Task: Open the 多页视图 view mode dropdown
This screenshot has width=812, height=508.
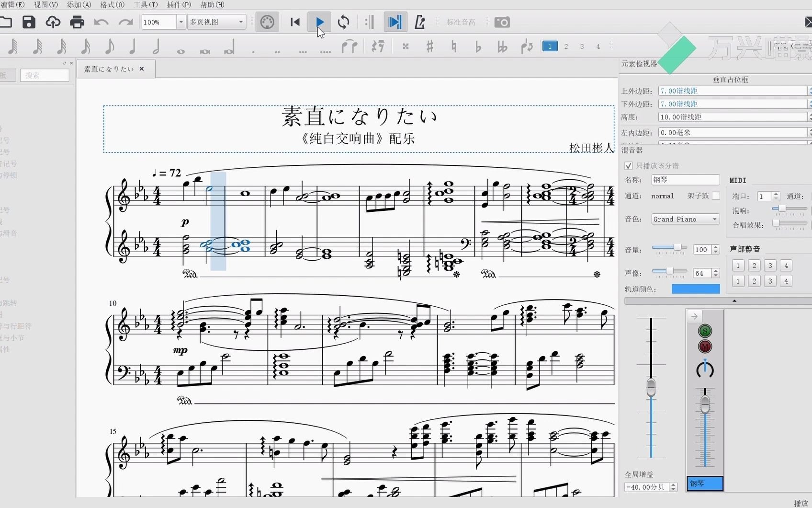Action: [217, 22]
